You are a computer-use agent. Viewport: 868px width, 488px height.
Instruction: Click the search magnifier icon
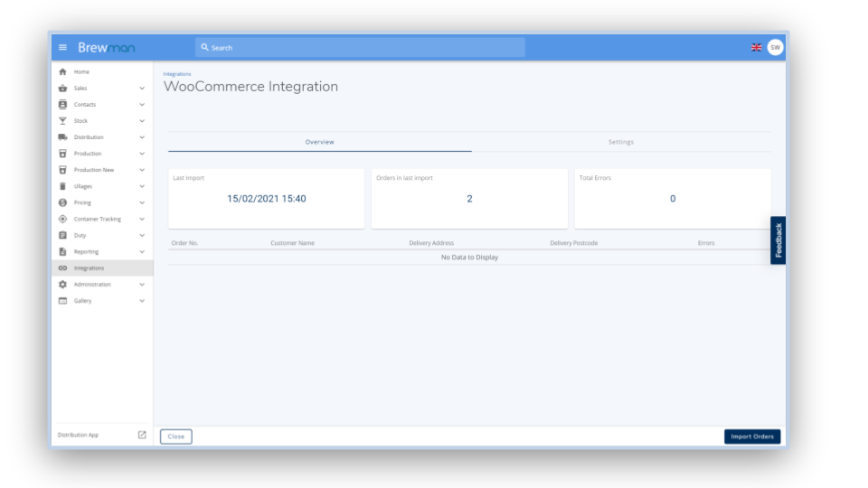[x=205, y=48]
